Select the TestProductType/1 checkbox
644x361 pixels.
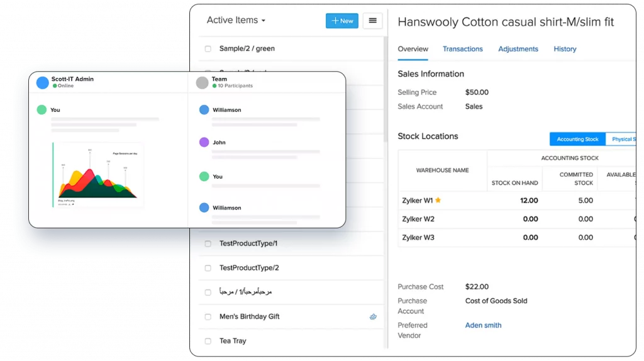208,243
